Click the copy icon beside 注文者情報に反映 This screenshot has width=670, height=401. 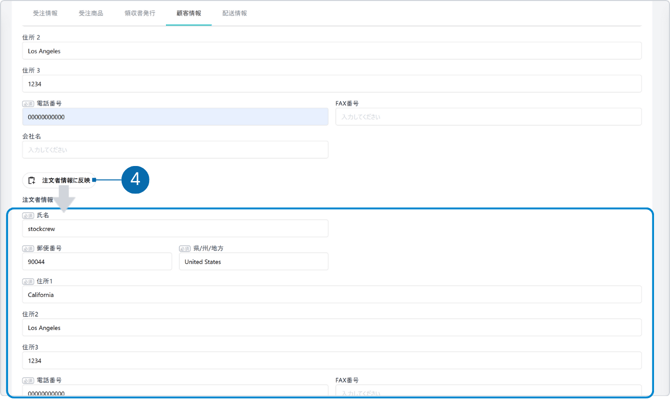(x=31, y=180)
